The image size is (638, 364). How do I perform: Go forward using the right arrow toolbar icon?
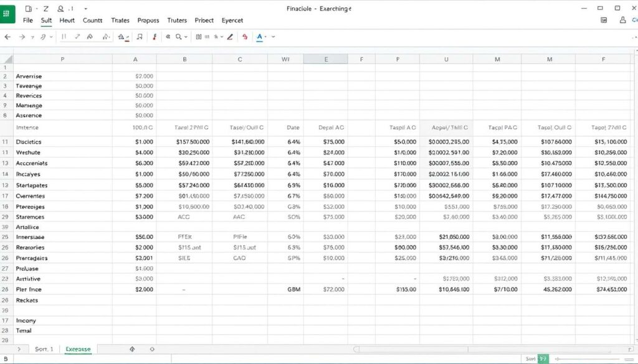point(22,37)
